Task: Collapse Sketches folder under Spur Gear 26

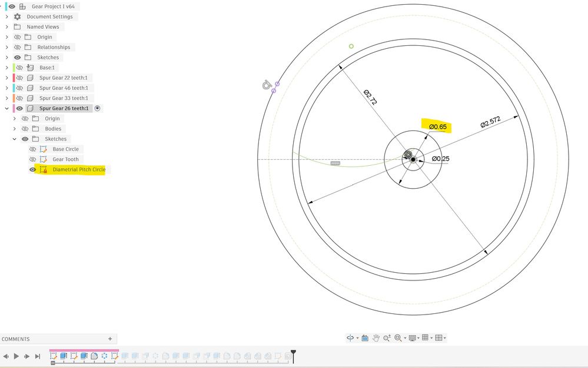Action: point(14,139)
